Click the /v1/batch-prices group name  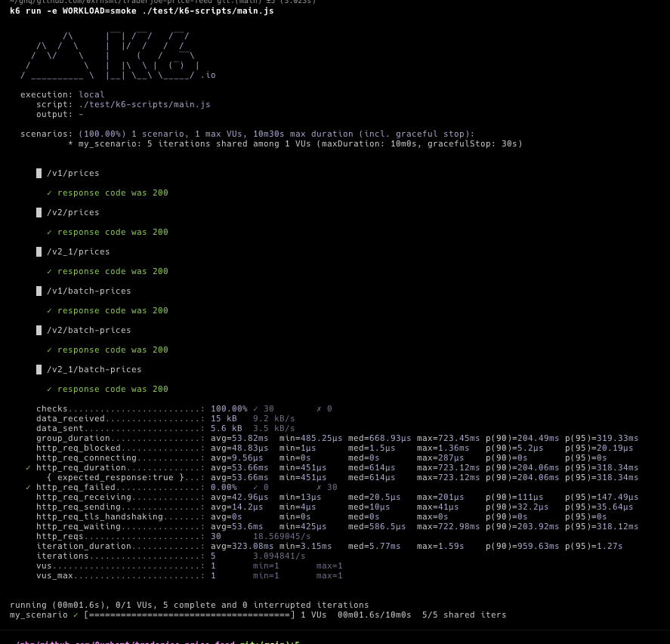89,291
